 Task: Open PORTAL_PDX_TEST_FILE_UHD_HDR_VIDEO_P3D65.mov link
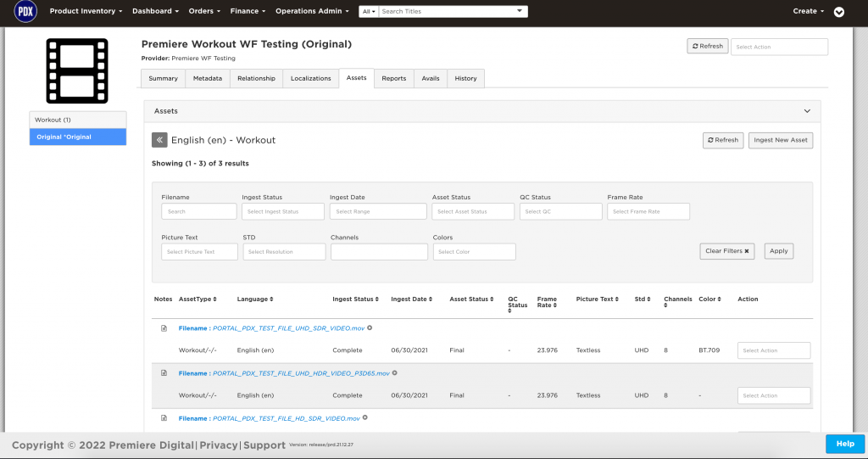pos(301,373)
